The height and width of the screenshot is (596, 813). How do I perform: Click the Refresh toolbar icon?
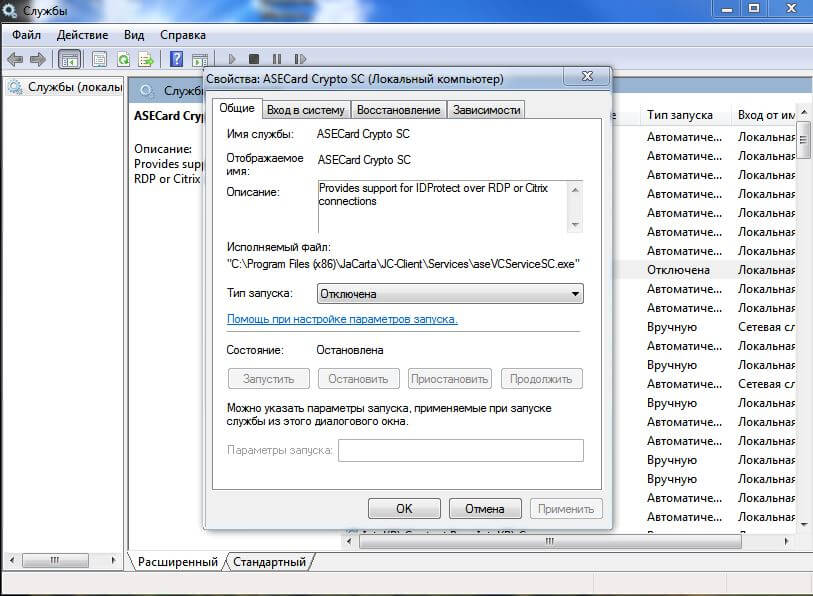[123, 59]
